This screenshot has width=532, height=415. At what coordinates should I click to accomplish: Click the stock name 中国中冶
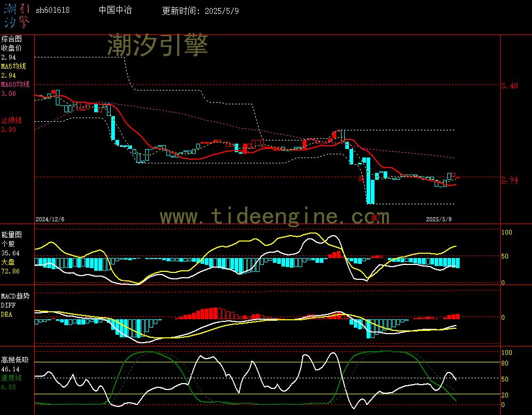[x=115, y=10]
